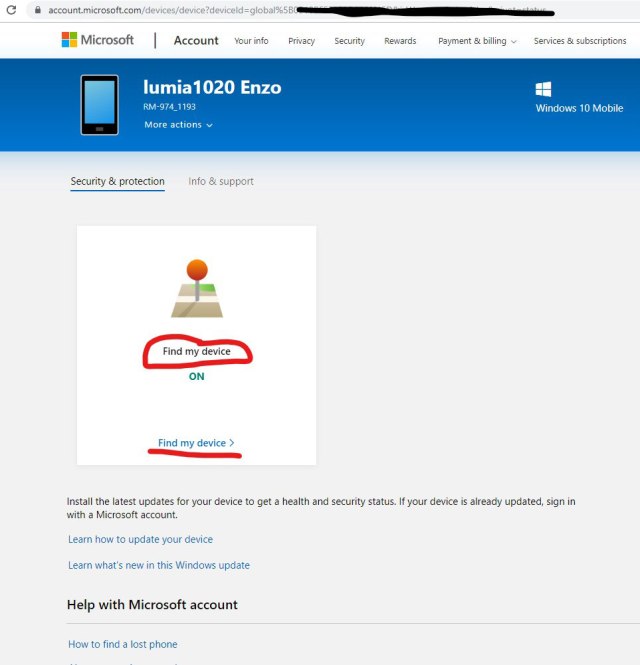
Task: Click the phone device icon
Action: 99,105
